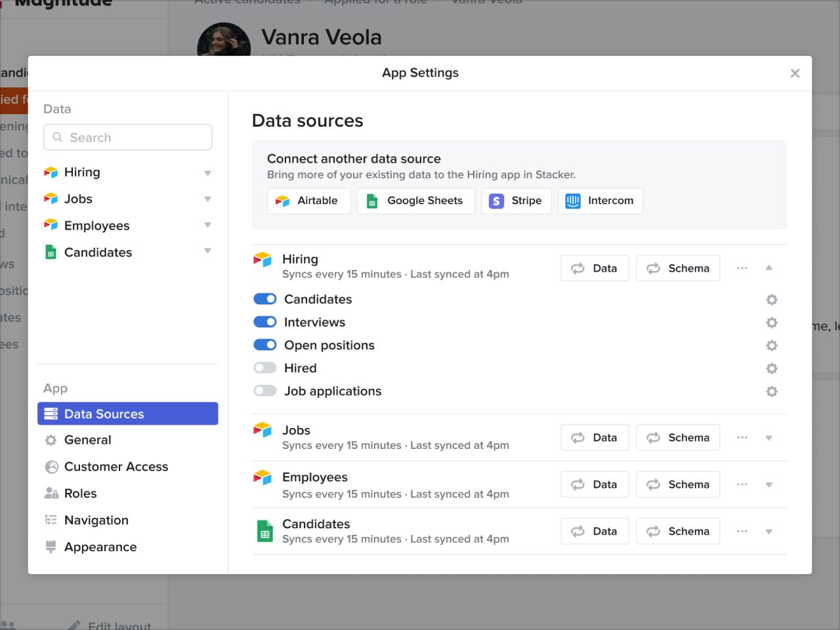Enable the Hired table switch
Viewport: 840px width, 630px height.
coord(265,367)
